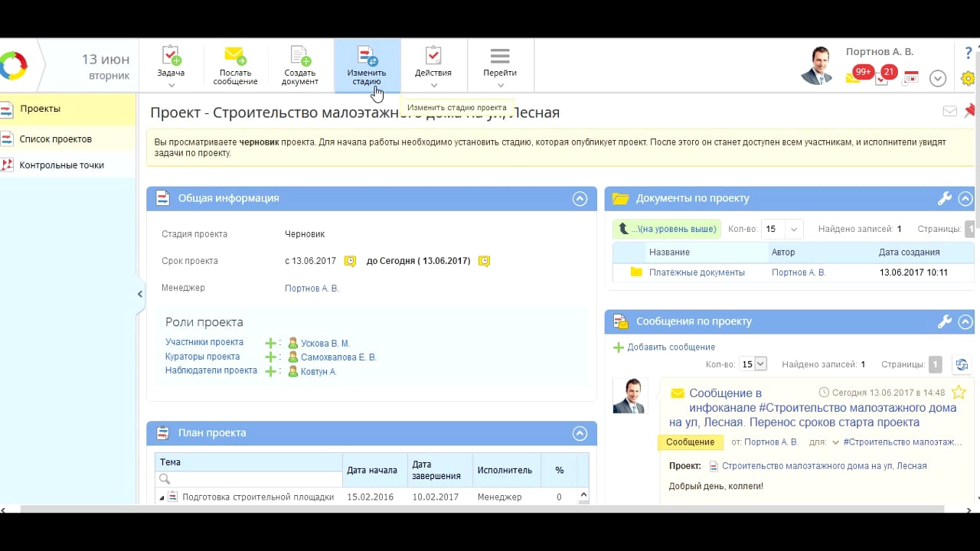Image resolution: width=980 pixels, height=551 pixels.
Task: Expand the для: recipients arrow
Action: 835,442
